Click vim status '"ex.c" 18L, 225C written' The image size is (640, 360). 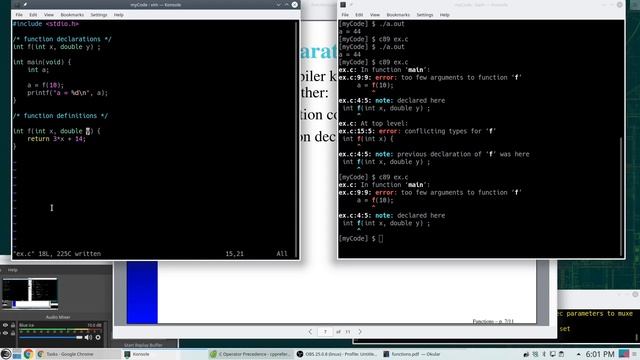(x=57, y=253)
